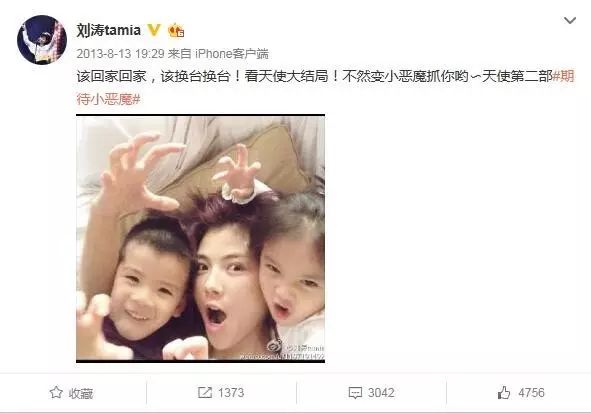The width and height of the screenshot is (591, 414).
Task: Click the Weibo watermark logo in the photo
Action: (x=274, y=347)
